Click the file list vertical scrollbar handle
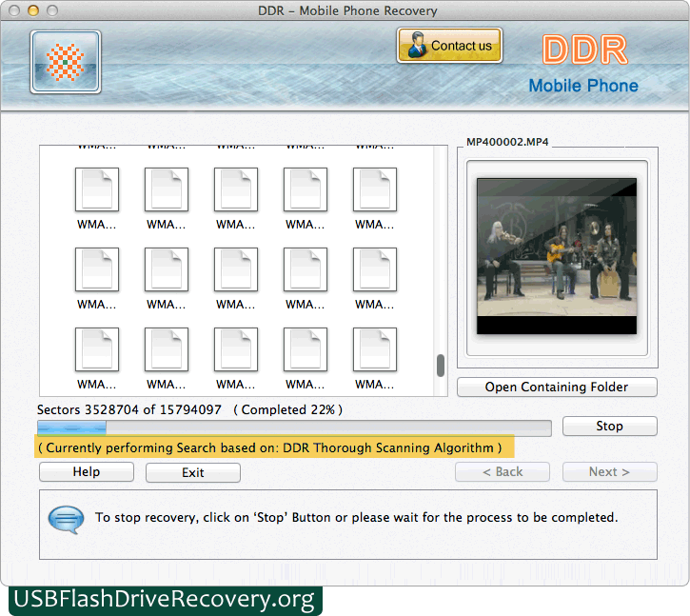Screen dimensions: 690x616 tap(441, 366)
